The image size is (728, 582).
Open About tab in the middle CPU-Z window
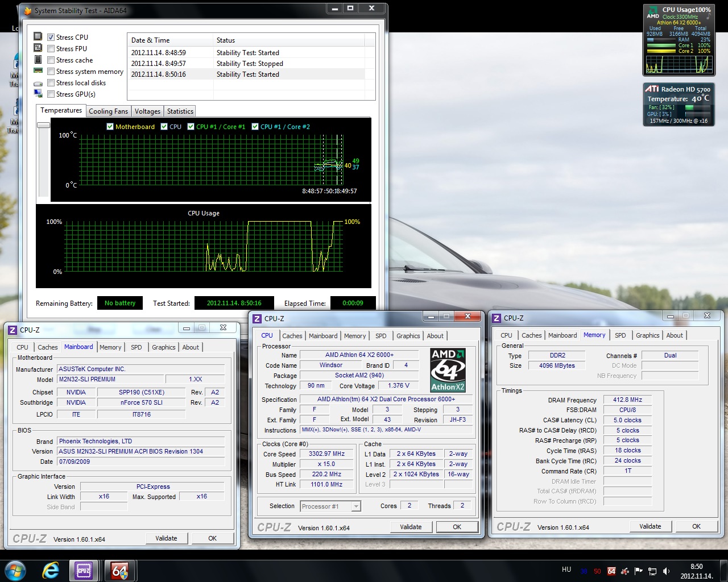tap(435, 336)
